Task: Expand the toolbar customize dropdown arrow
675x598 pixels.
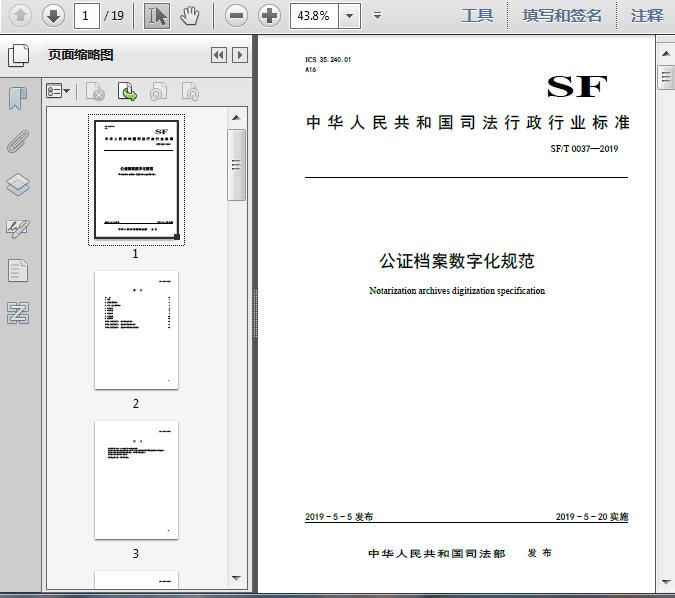Action: pos(377,16)
